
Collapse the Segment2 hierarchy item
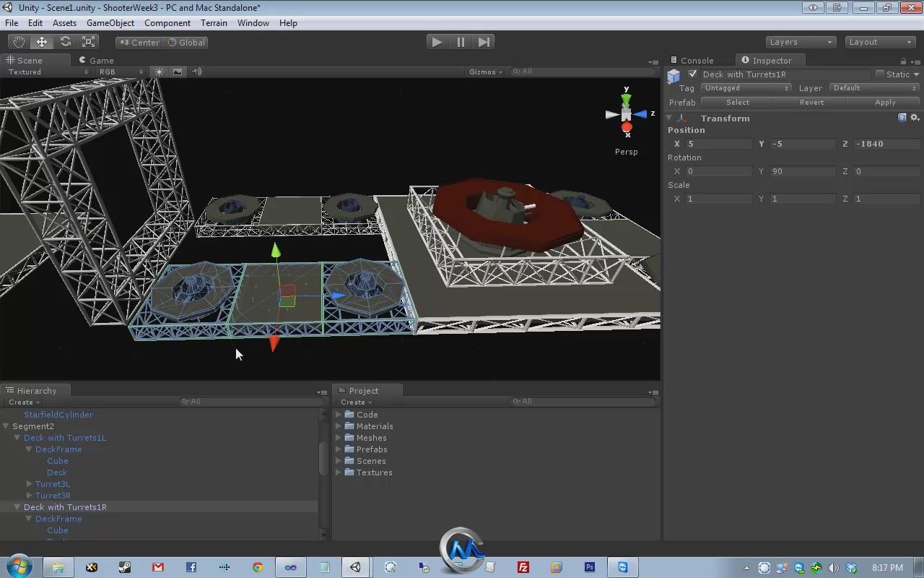point(6,426)
